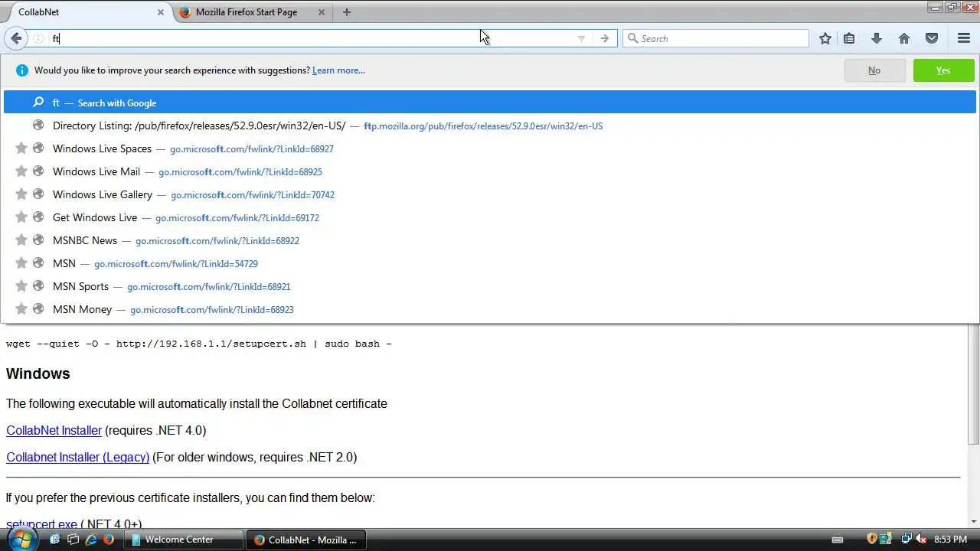Viewport: 980px width, 551px height.
Task: Switch to the CollabNet tab
Action: click(x=86, y=12)
